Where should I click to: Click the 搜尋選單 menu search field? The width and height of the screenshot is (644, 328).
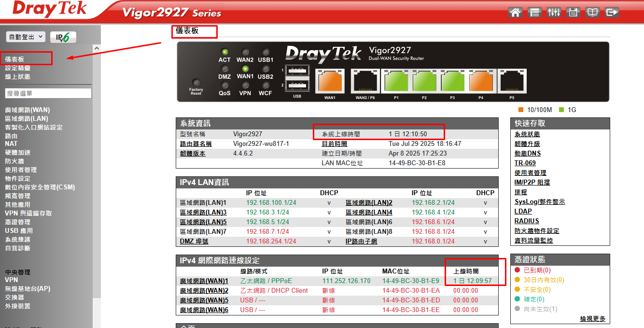tap(48, 93)
